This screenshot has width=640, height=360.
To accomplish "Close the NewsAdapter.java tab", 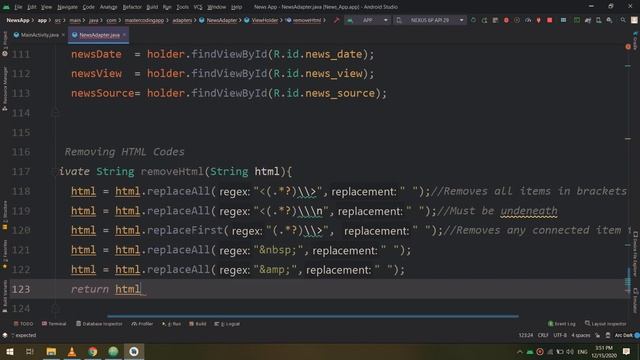I will coord(124,35).
